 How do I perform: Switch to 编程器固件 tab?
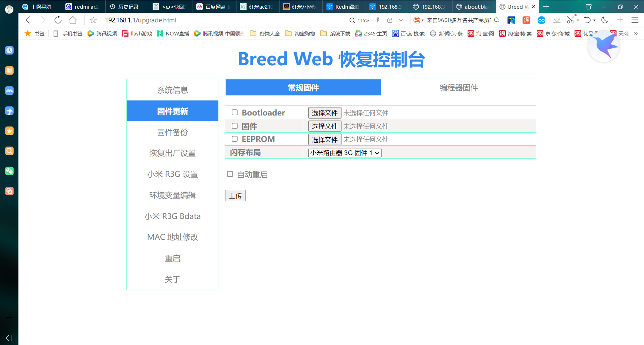[458, 88]
